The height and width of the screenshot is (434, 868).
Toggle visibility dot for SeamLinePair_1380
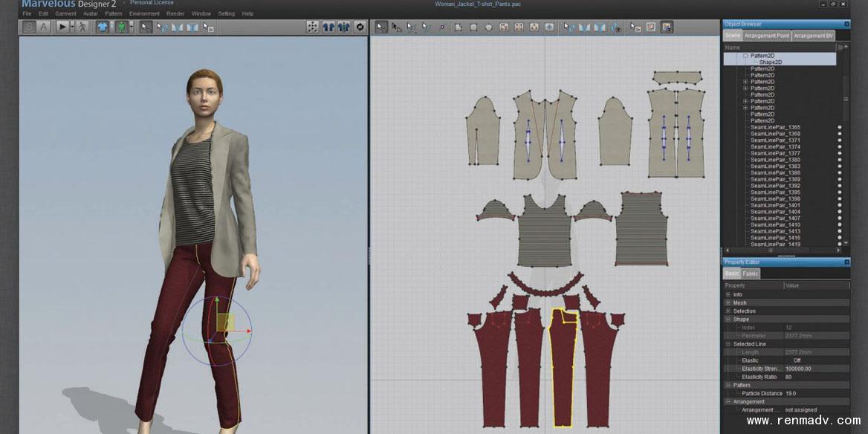tap(840, 160)
